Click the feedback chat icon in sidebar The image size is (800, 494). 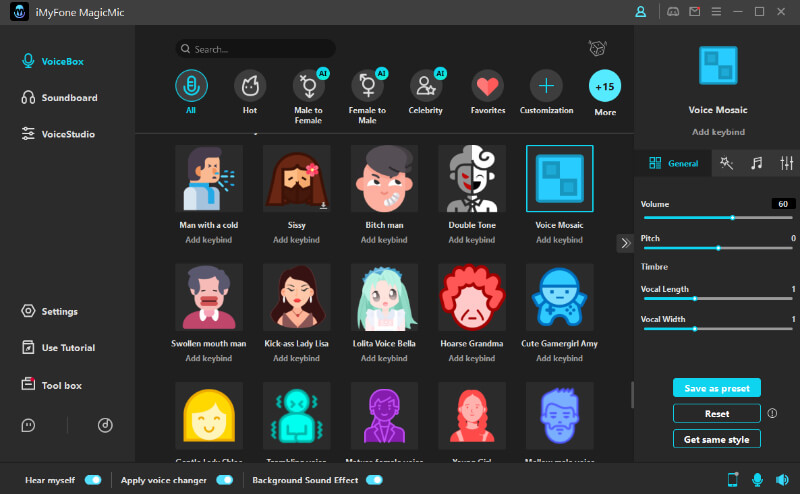click(28, 425)
